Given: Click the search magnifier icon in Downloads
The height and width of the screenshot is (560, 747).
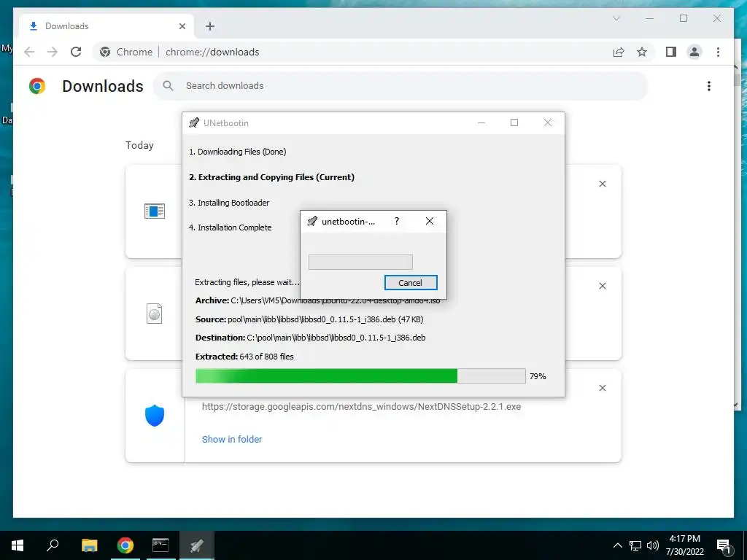Looking at the screenshot, I should (x=168, y=86).
